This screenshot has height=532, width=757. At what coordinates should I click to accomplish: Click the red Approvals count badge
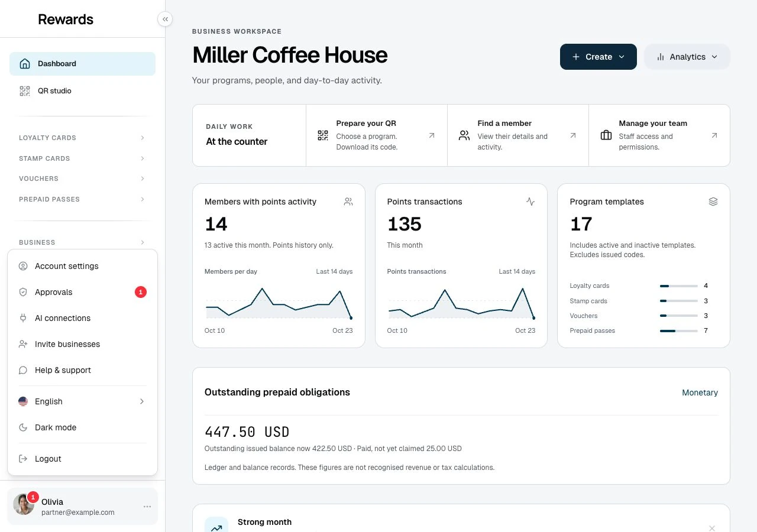(140, 292)
